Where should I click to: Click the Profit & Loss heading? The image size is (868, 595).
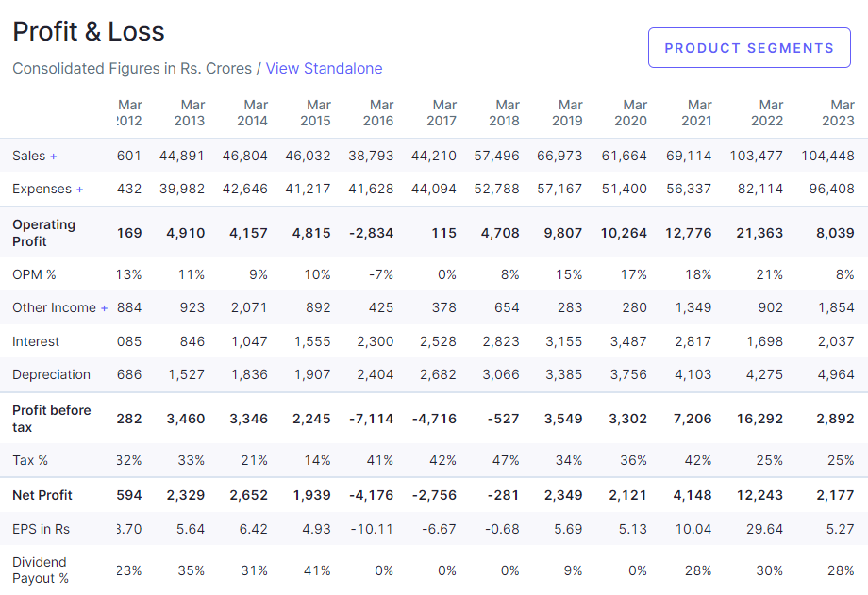point(88,31)
